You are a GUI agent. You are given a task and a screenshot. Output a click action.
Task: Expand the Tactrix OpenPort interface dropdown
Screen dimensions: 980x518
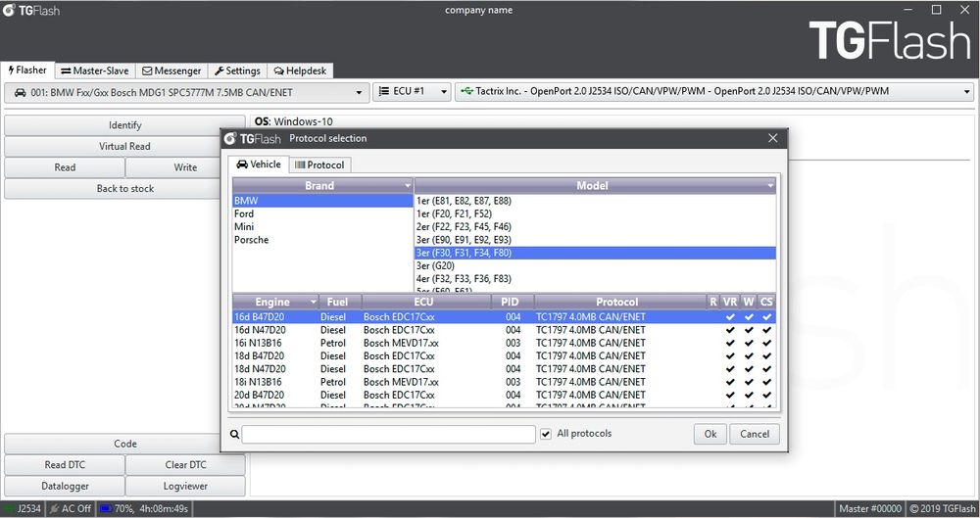pos(966,92)
